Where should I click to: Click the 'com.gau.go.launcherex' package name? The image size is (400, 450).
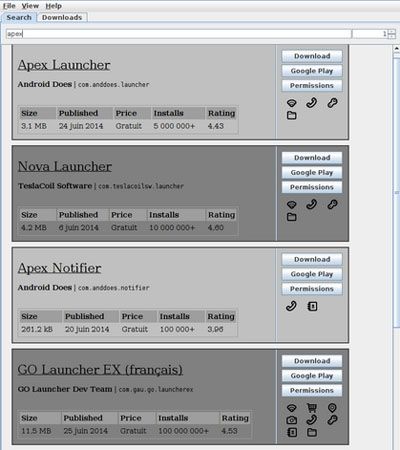pos(156,390)
